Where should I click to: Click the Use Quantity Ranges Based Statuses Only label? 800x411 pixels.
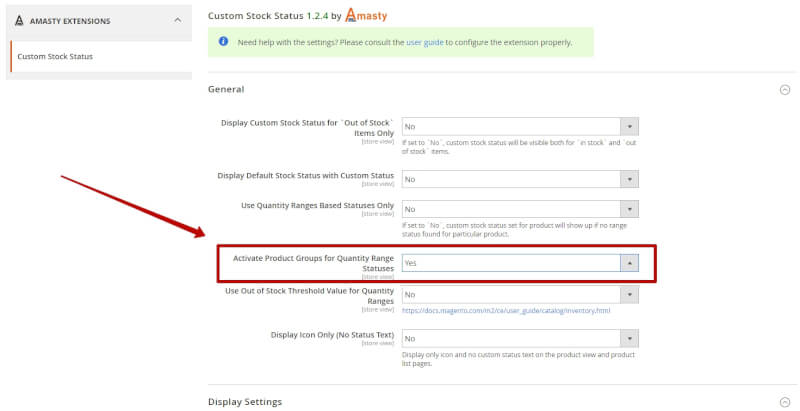click(x=317, y=206)
